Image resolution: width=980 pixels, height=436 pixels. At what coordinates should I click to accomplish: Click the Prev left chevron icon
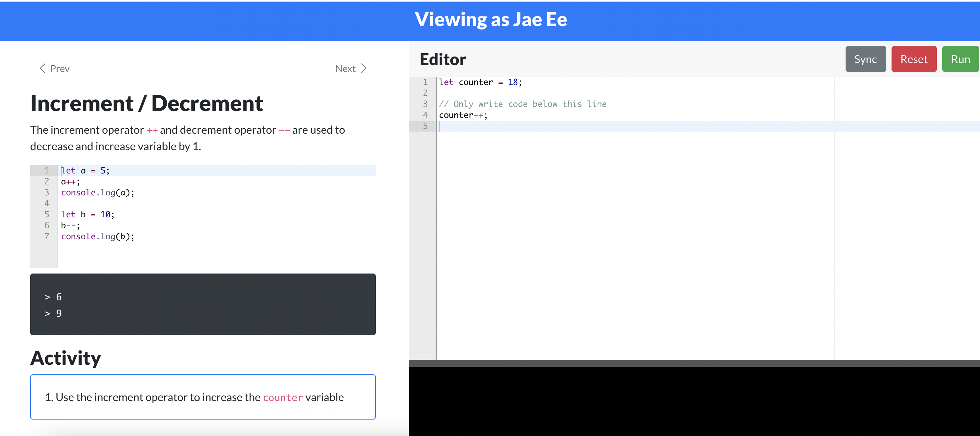[x=42, y=69]
